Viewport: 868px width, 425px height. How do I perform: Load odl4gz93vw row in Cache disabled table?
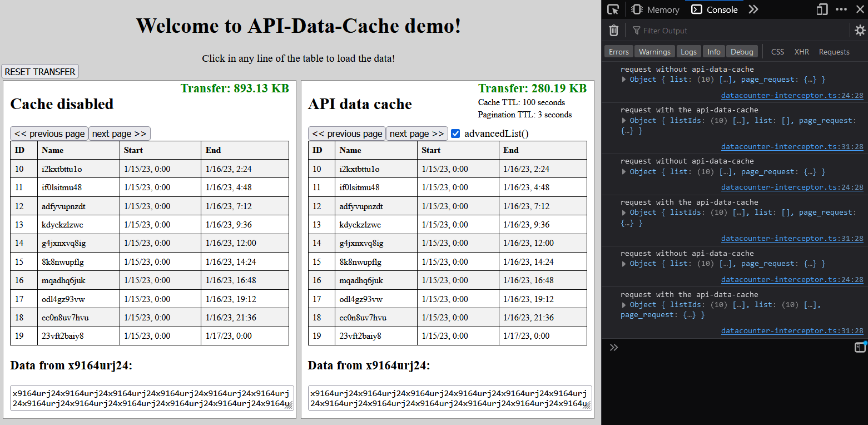tap(150, 299)
